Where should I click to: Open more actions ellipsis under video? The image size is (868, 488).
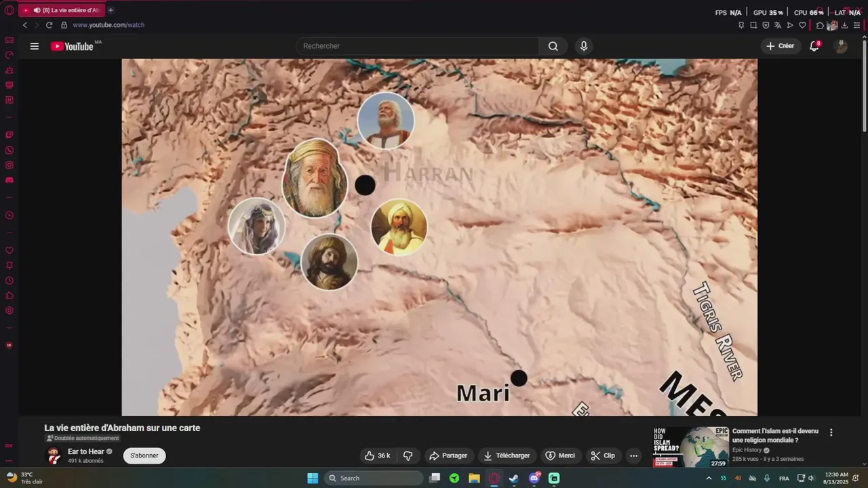click(x=633, y=455)
